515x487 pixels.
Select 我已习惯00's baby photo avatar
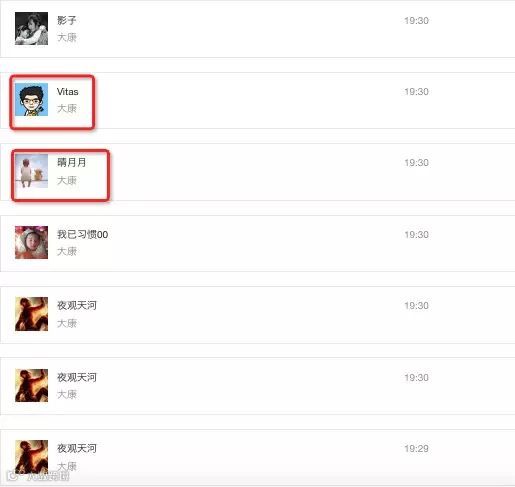(x=31, y=242)
